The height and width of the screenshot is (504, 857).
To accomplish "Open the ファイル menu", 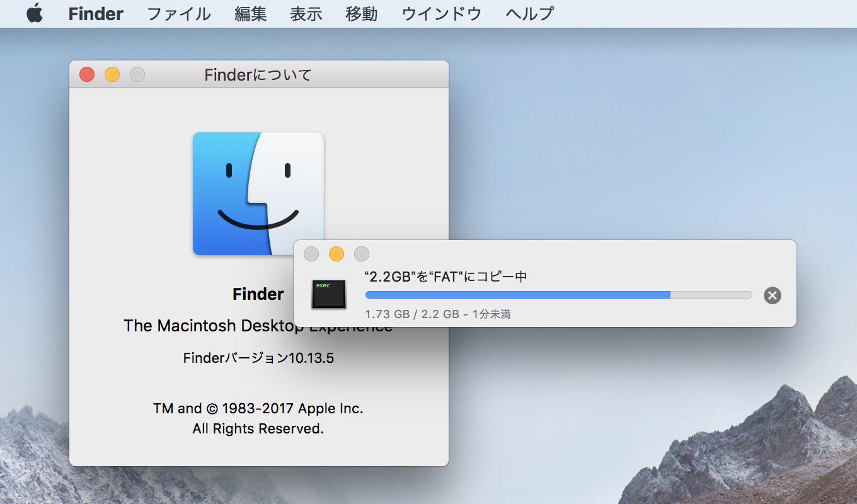I will pyautogui.click(x=179, y=14).
